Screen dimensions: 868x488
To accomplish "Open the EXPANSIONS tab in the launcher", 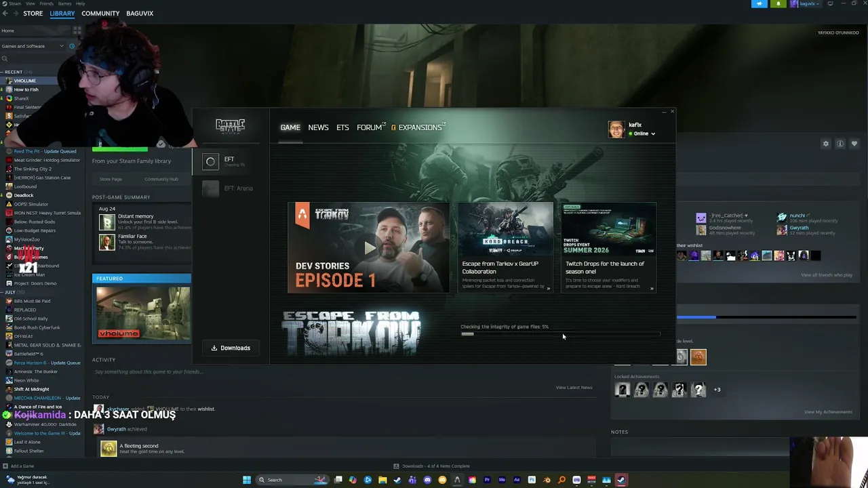I will point(418,127).
